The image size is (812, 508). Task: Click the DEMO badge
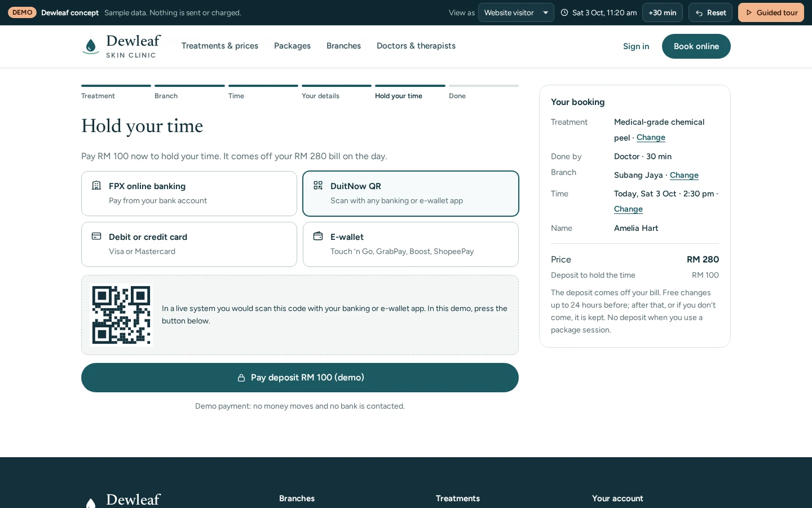pyautogui.click(x=23, y=12)
